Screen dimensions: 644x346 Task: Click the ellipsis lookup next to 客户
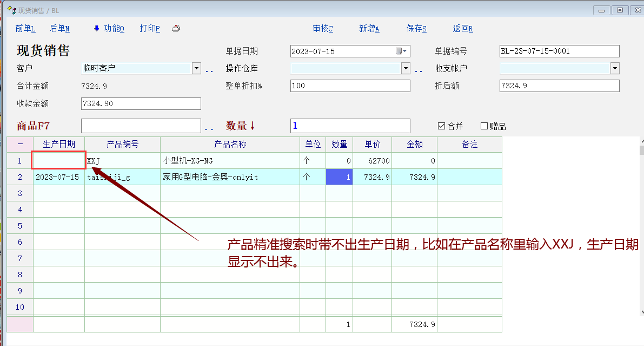[209, 70]
